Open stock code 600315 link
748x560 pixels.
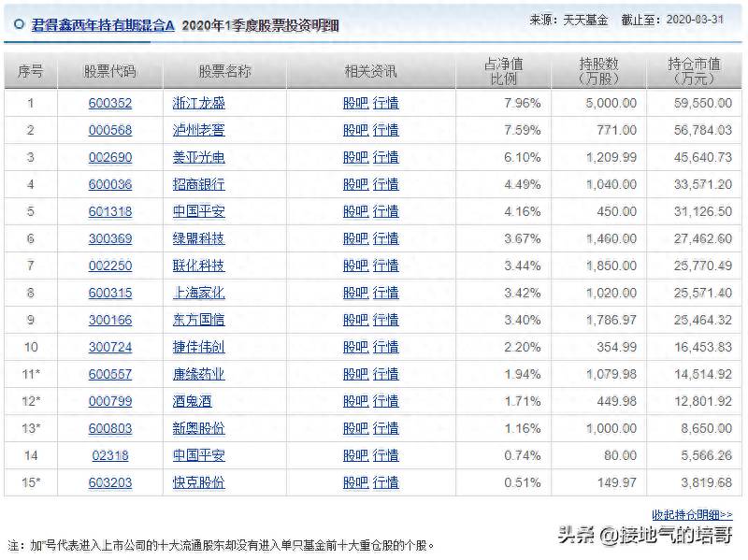[110, 293]
